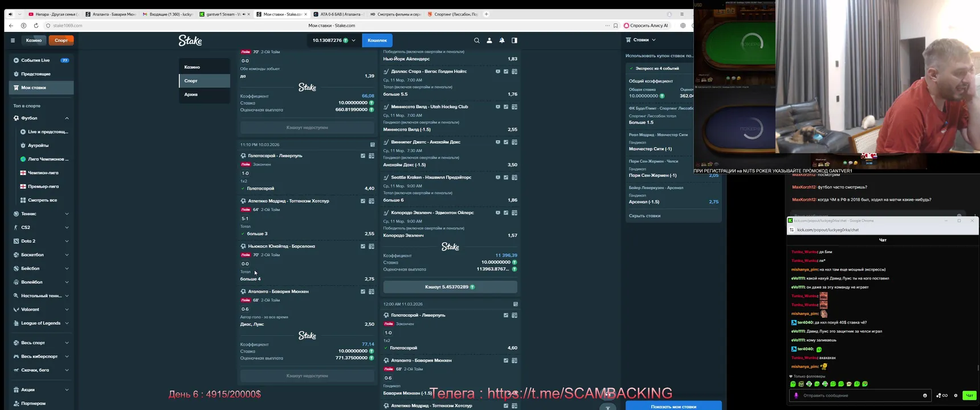Expand the League of Legends section

[x=67, y=323]
